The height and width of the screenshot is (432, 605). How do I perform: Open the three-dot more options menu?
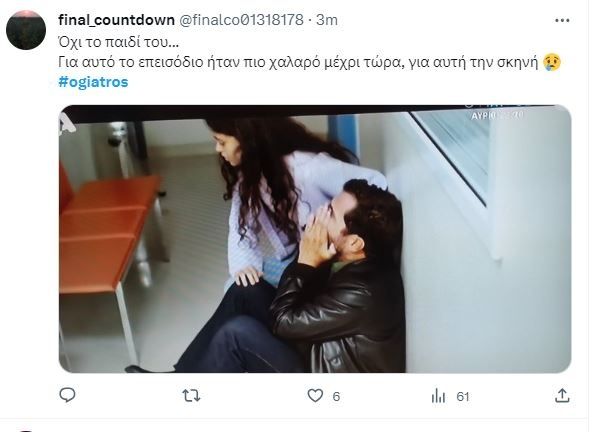click(562, 20)
